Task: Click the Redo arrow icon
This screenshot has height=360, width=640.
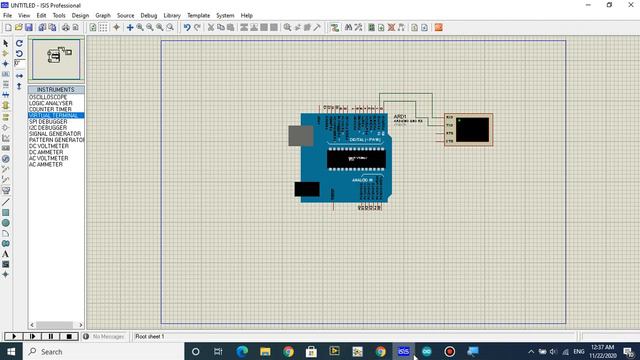Action: (197, 27)
